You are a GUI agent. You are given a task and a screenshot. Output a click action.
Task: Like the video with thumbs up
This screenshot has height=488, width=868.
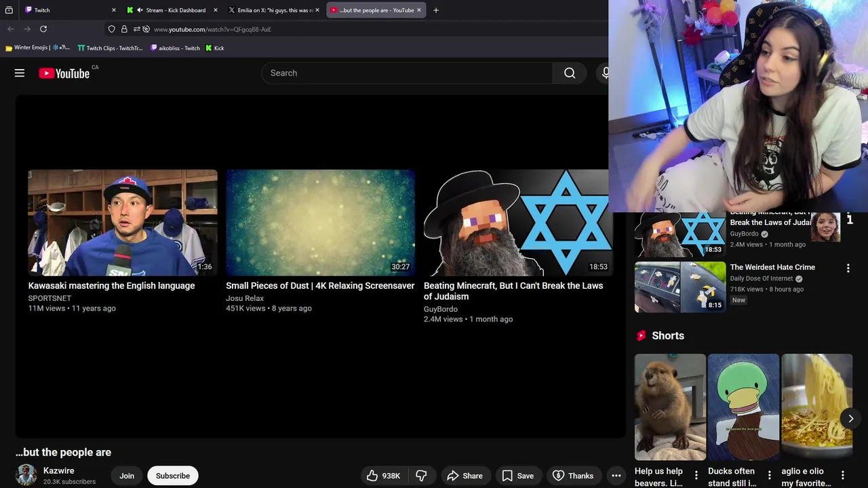pos(383,476)
